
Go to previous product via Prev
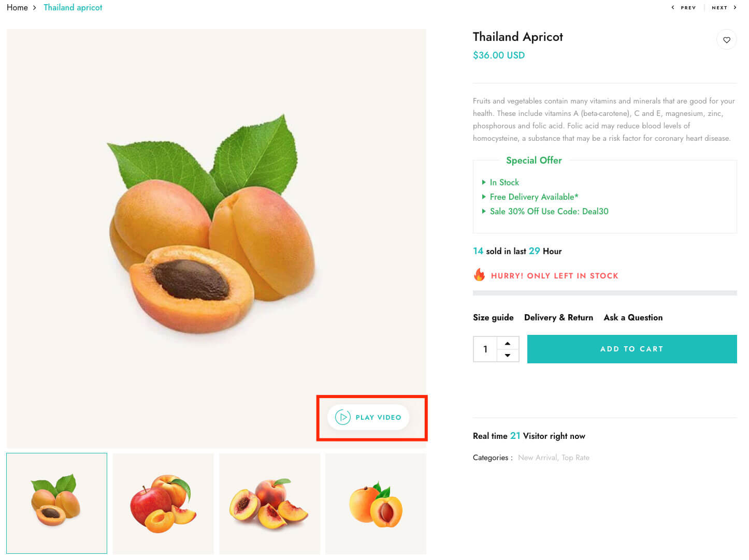point(684,8)
